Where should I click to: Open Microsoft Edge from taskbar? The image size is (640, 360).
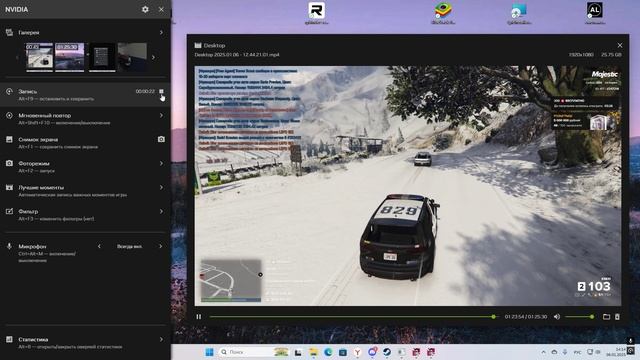328,352
